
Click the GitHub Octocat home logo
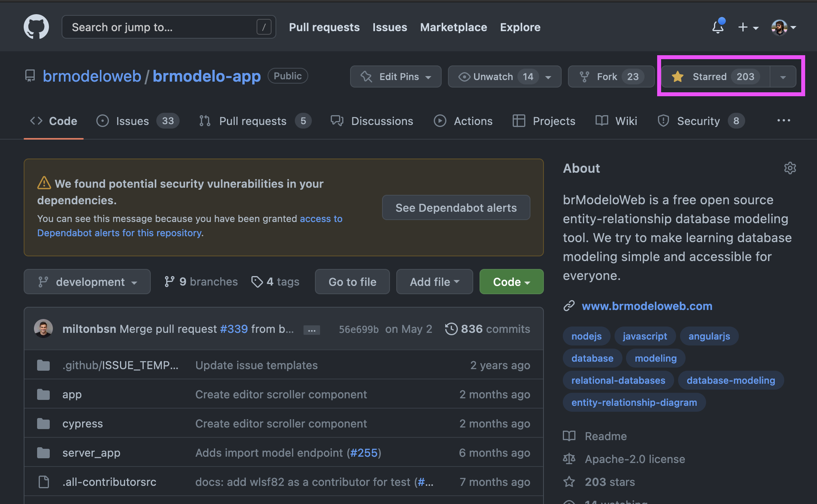point(36,27)
